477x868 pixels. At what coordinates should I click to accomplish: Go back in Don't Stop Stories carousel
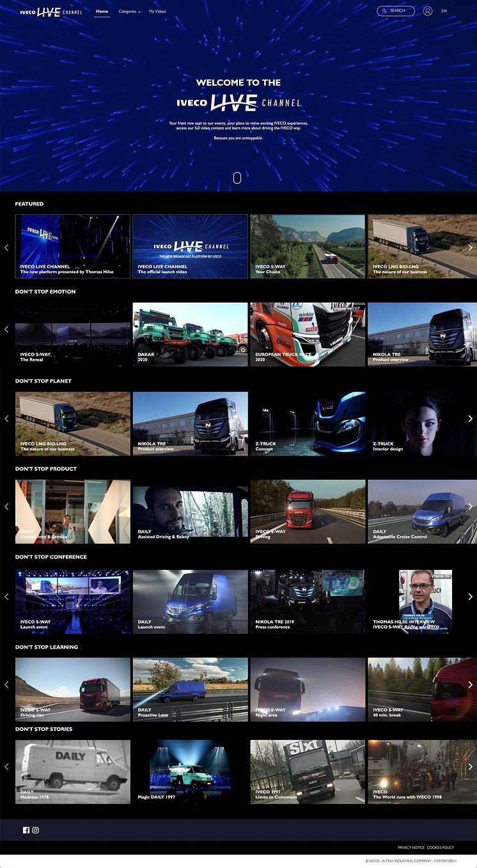point(6,766)
